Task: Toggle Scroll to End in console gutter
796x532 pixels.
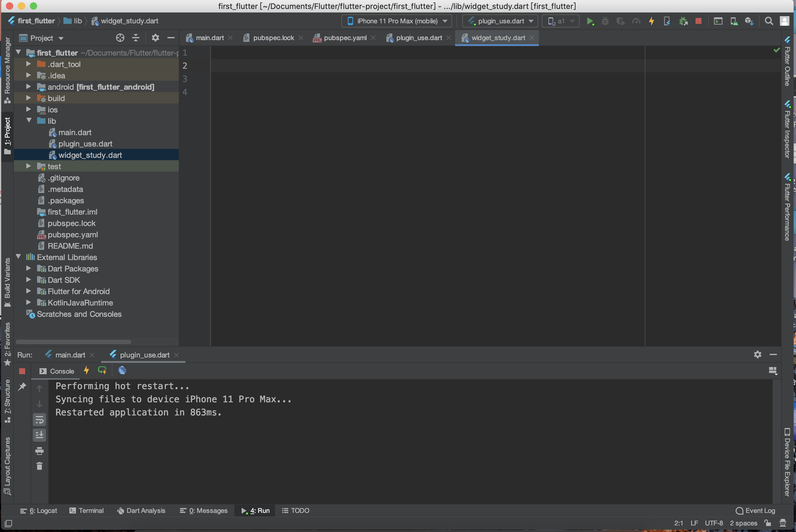Action: coord(39,435)
